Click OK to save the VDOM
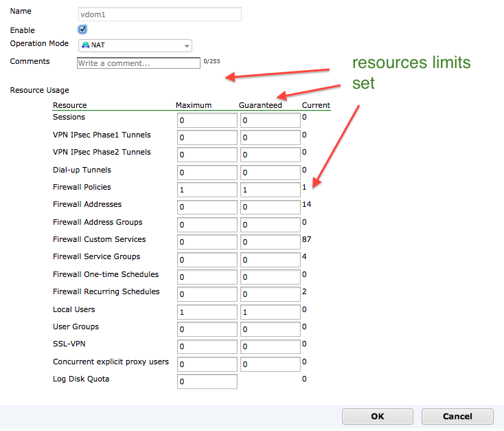 coord(378,417)
